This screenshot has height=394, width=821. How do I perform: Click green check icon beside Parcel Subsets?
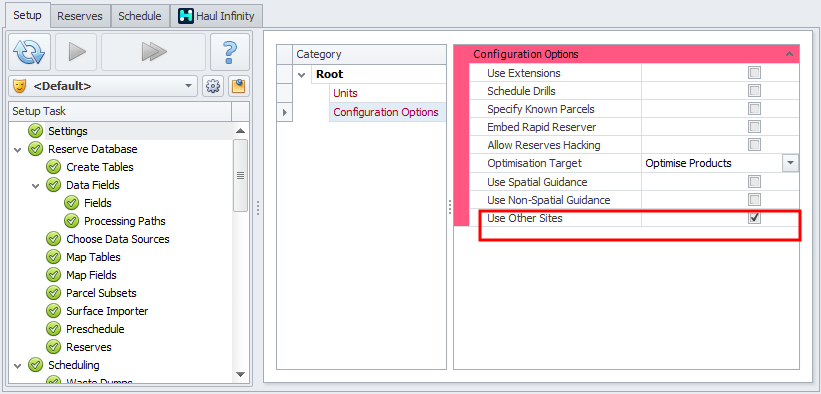pyautogui.click(x=53, y=293)
